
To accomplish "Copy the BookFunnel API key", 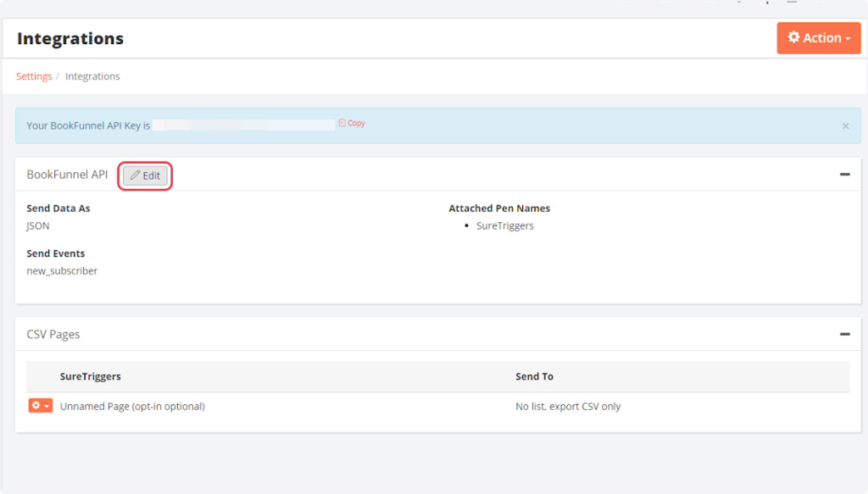I will coord(352,124).
